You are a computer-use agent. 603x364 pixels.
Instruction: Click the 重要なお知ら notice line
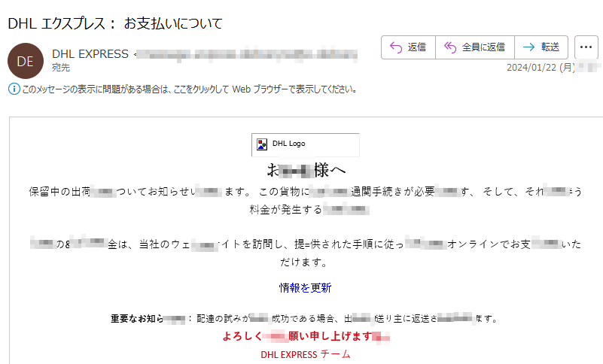(x=306, y=319)
